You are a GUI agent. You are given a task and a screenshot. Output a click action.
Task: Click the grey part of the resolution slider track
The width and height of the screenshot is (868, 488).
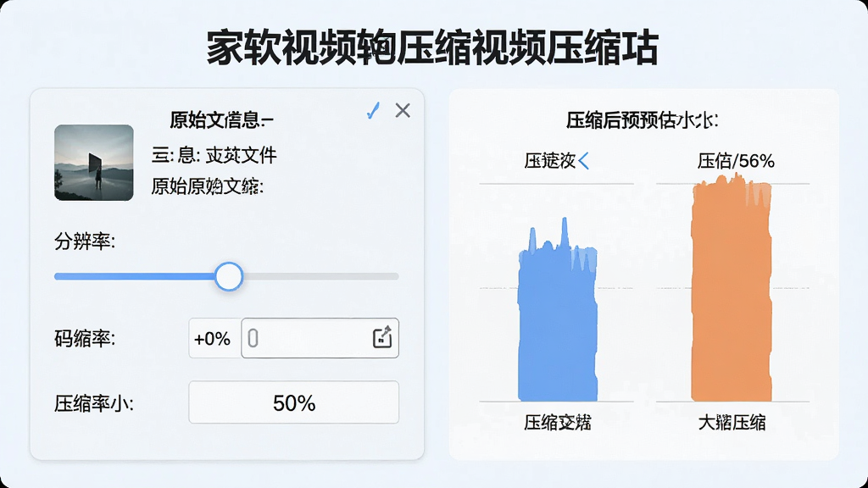[x=321, y=276]
